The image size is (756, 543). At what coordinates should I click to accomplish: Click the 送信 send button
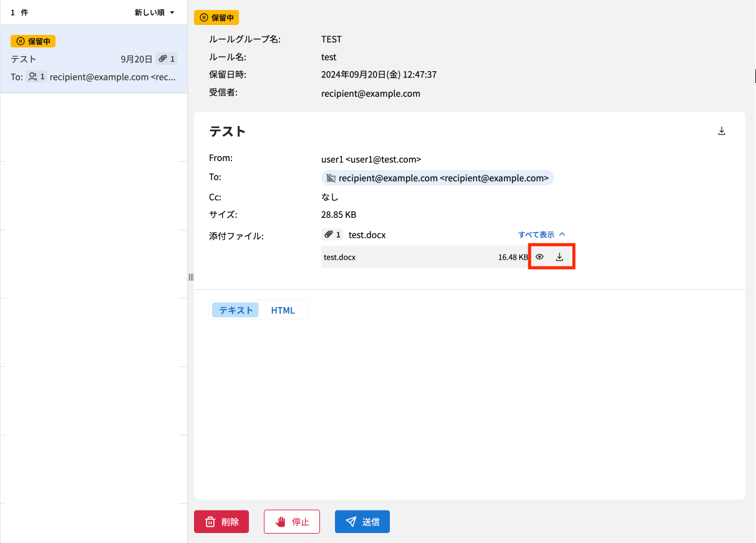362,522
